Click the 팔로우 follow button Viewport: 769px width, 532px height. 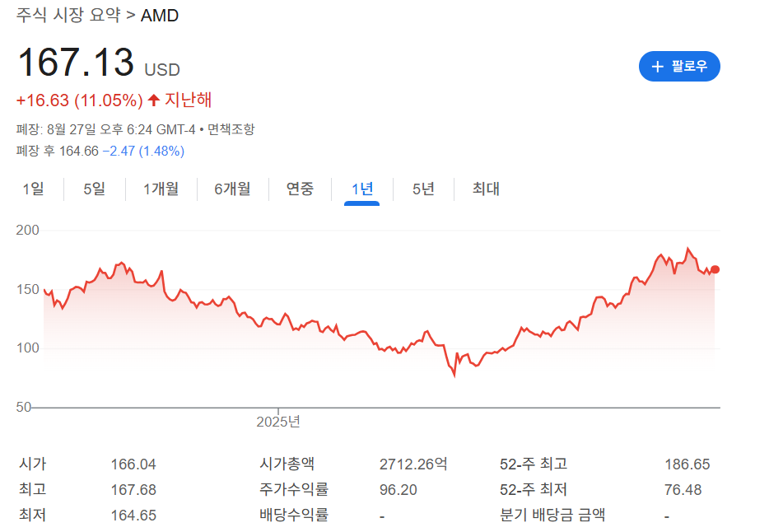click(x=678, y=66)
